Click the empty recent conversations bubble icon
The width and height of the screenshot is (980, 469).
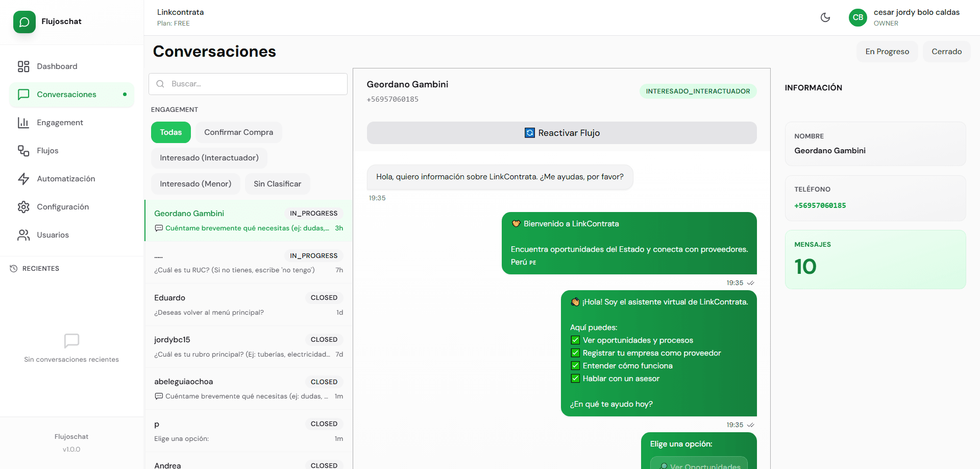pos(71,341)
